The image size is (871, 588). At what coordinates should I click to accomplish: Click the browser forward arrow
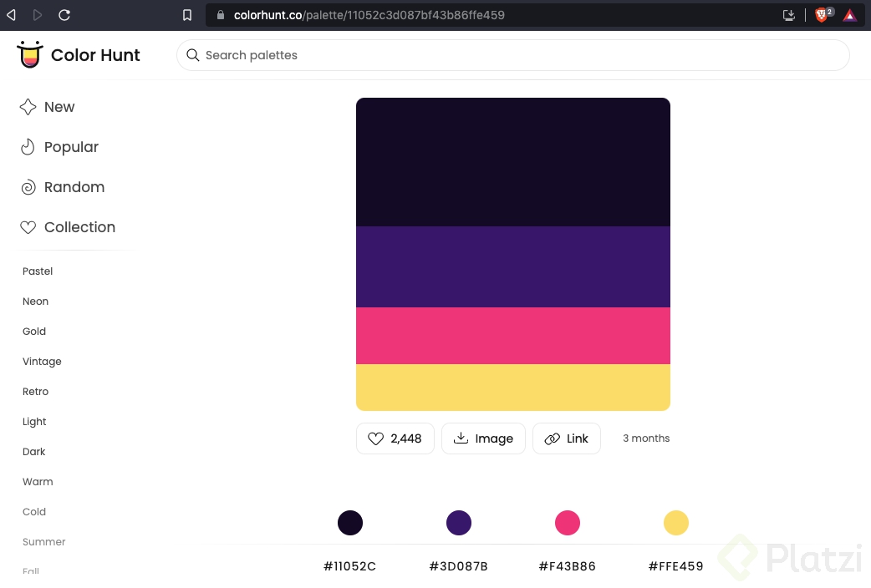[38, 15]
